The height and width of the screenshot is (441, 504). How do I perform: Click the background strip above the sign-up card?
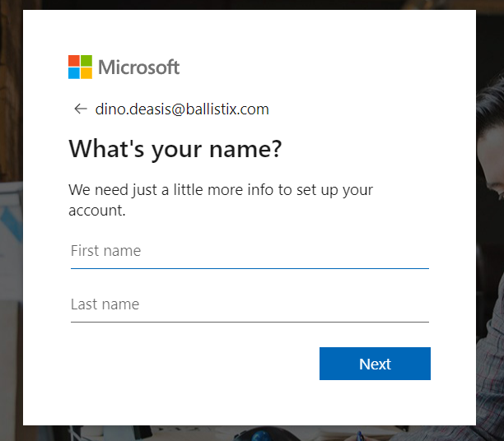247,4
